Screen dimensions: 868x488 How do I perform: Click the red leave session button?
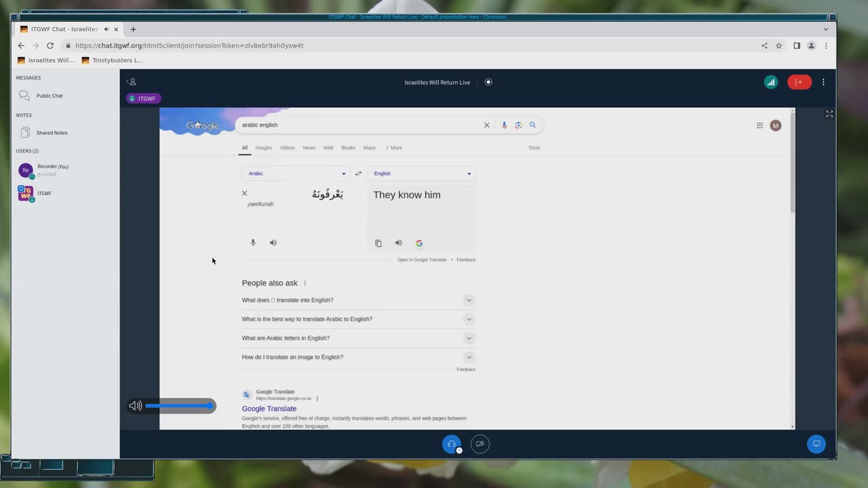click(x=799, y=82)
